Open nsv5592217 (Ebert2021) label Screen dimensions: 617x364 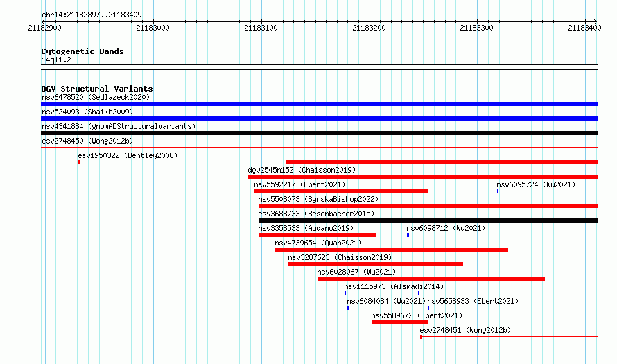(x=299, y=184)
